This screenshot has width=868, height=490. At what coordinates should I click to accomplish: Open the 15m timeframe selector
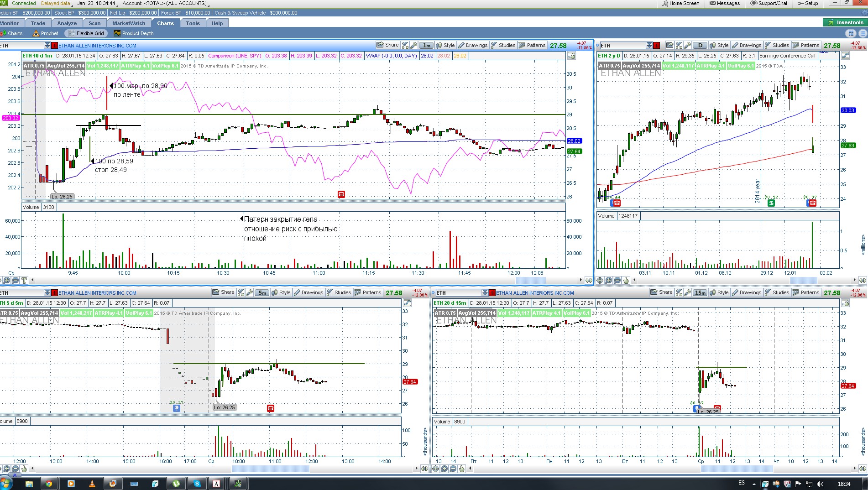(700, 292)
